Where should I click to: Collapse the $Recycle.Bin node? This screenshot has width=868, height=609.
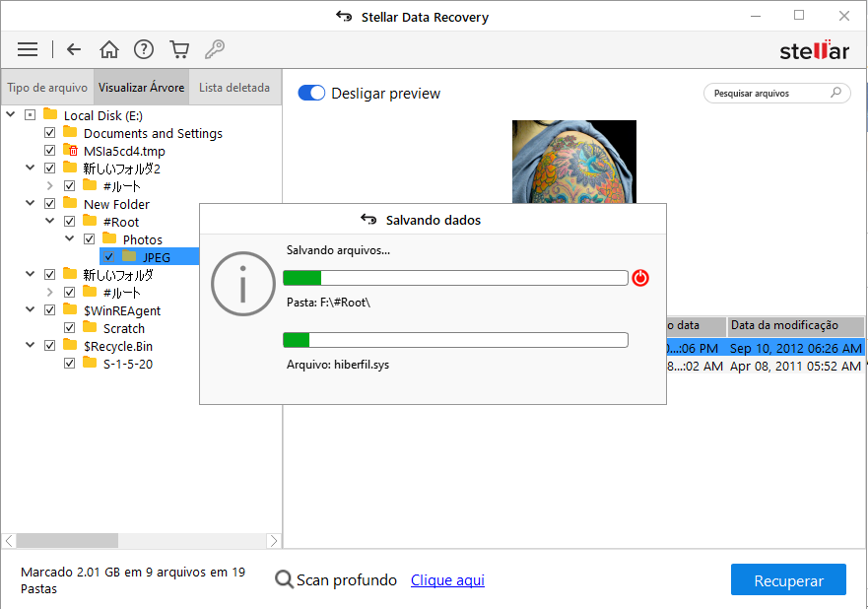click(31, 345)
